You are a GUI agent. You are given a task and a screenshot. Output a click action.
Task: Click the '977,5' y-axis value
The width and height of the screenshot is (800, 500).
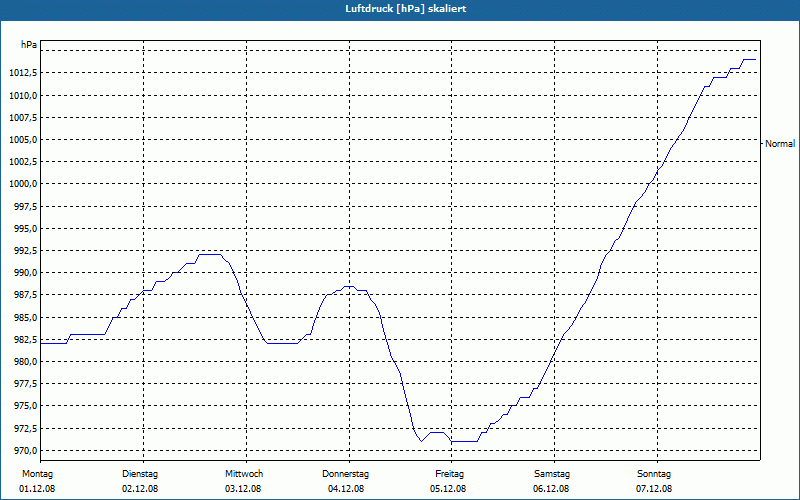25,384
